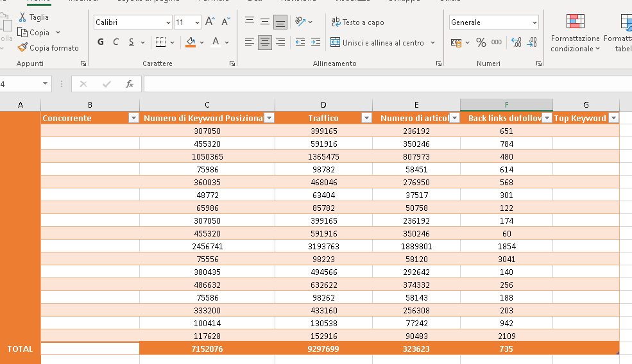Viewport: 632px width, 364px height.
Task: Select cell with value 3193763
Action: tap(323, 247)
